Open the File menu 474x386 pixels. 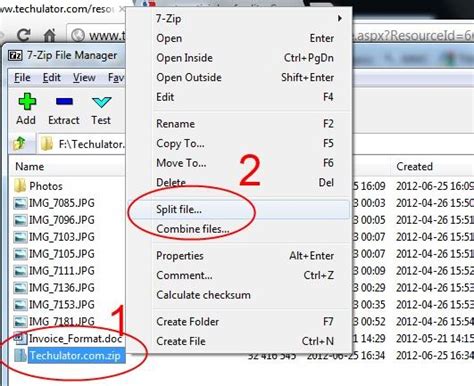(x=22, y=78)
